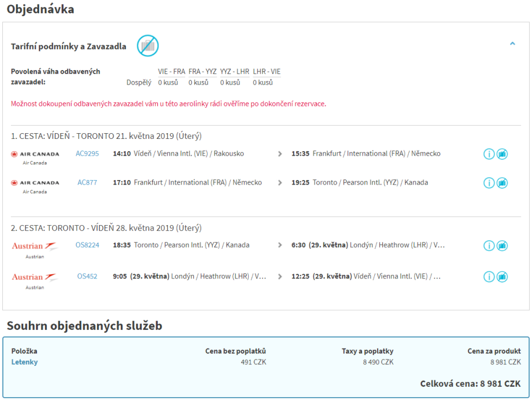This screenshot has height=400, width=532.
Task: Click the large no-baggage icon beside Tarifní podmínky
Action: click(147, 46)
